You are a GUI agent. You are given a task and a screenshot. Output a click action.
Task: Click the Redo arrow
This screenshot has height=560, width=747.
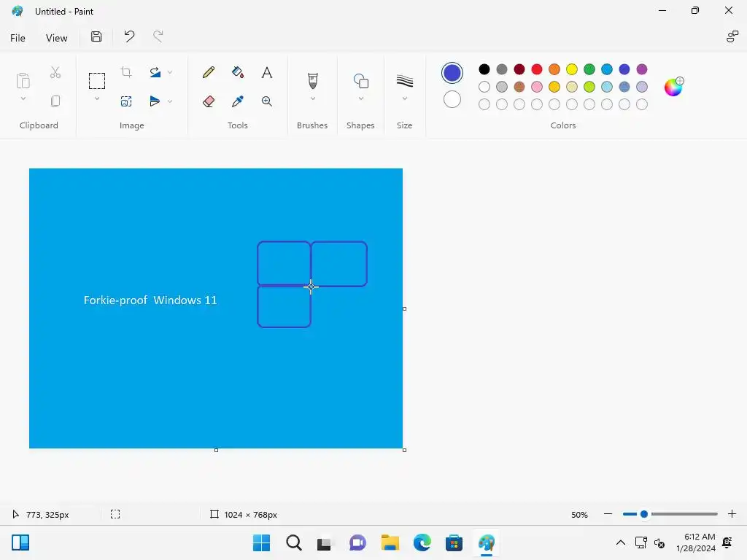[x=158, y=36]
